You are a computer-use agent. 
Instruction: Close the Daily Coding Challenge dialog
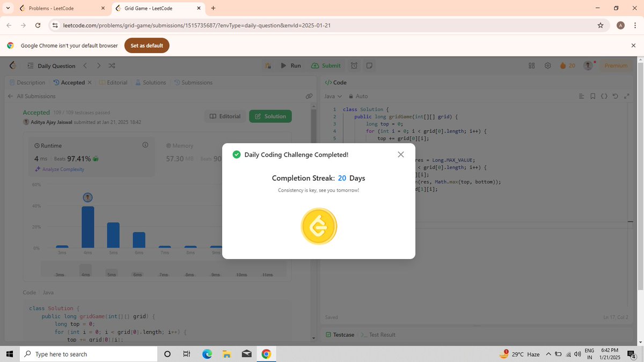pos(401,154)
